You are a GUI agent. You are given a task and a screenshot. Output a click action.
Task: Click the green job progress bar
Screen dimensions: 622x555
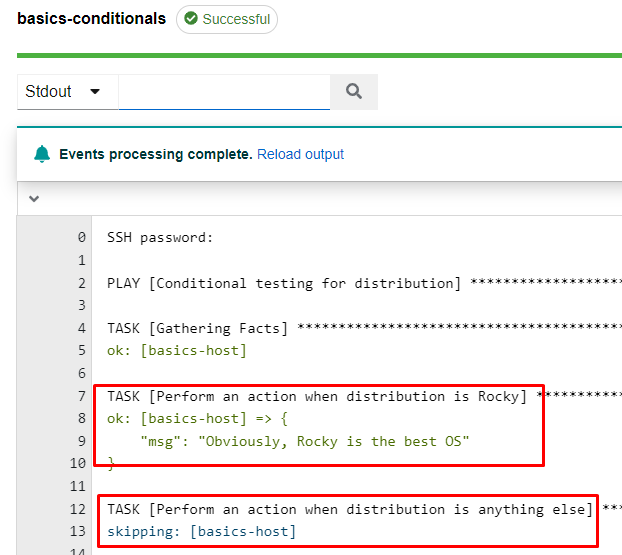point(318,55)
